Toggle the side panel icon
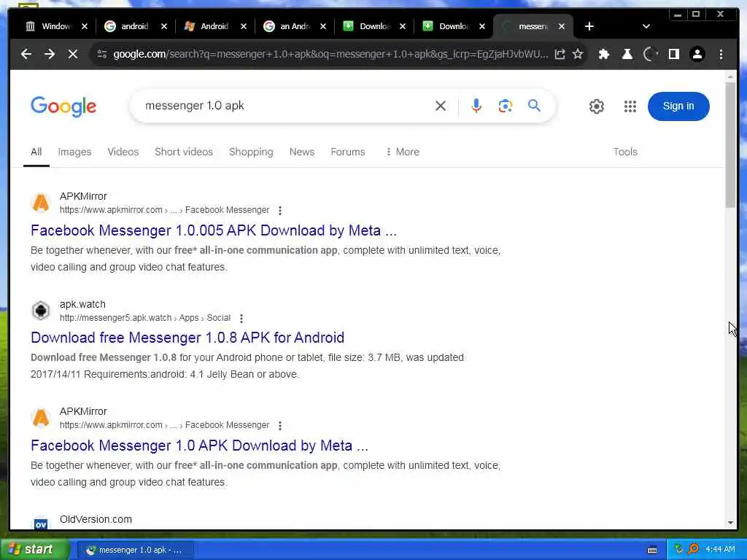This screenshot has width=747, height=560. coord(673,54)
